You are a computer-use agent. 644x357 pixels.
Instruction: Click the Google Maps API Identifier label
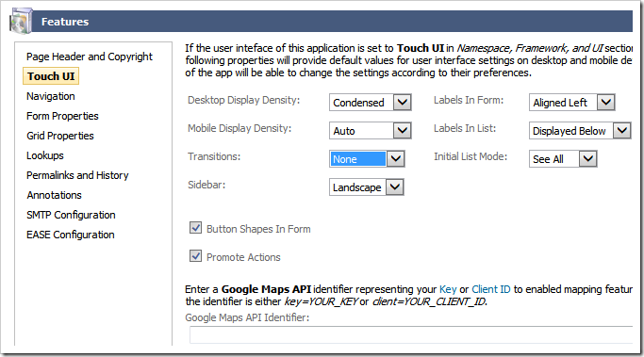pos(247,317)
